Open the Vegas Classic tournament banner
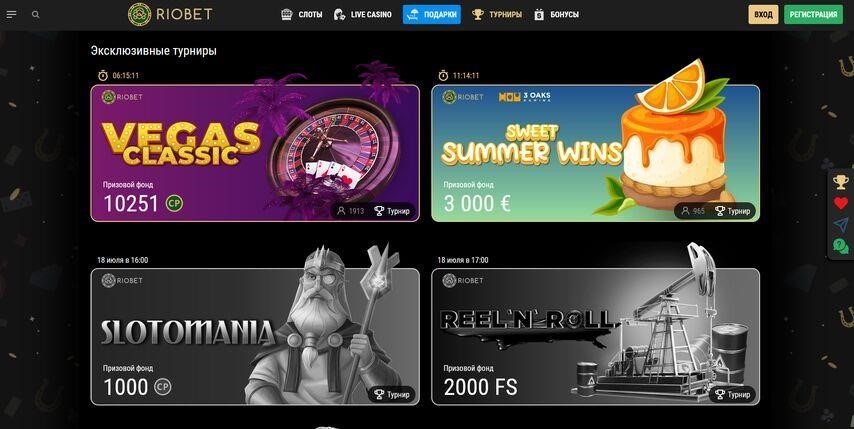854x429 pixels. 255,153
